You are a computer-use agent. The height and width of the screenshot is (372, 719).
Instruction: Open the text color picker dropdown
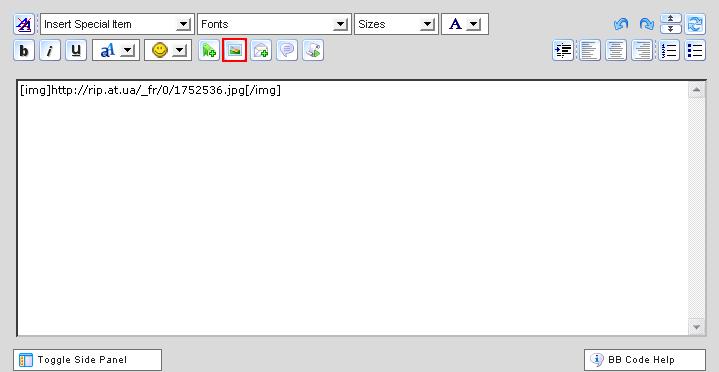465,24
